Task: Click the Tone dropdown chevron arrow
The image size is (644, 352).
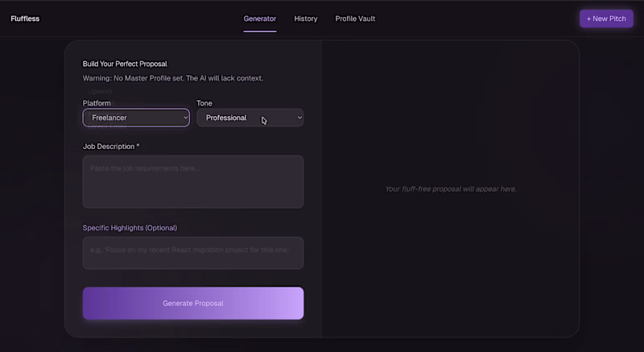Action: pos(299,118)
